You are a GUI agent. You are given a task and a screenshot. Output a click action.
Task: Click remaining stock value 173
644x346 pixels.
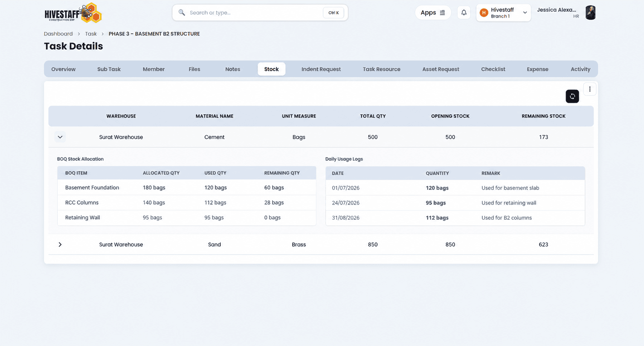coord(543,137)
